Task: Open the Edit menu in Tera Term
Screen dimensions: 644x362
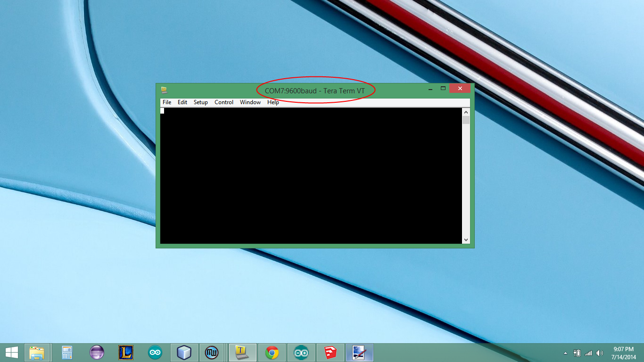Action: pos(182,102)
